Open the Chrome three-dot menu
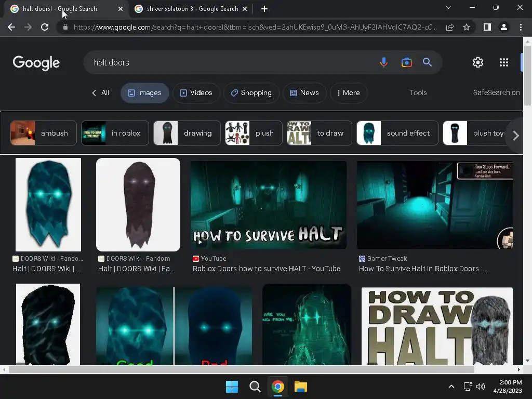 pyautogui.click(x=521, y=27)
